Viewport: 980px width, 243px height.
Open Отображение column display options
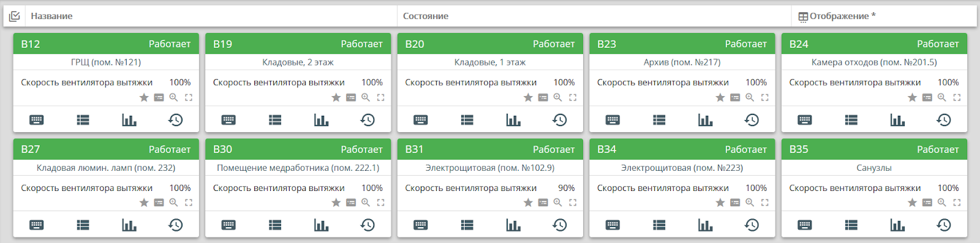pyautogui.click(x=837, y=16)
